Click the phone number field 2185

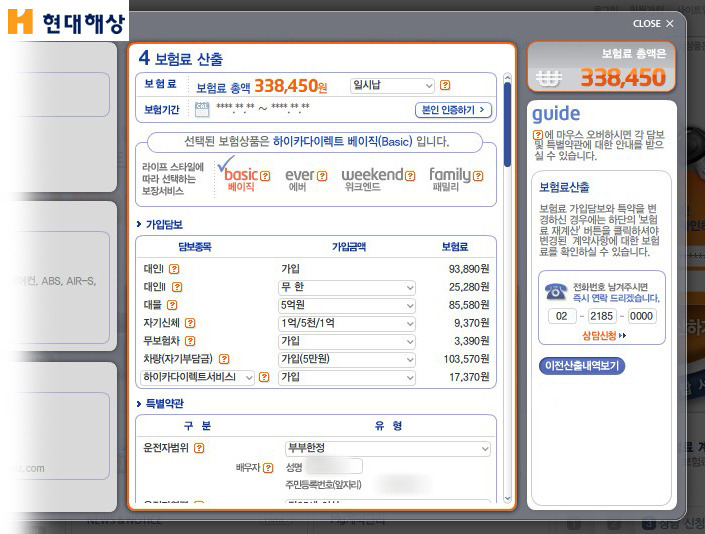[602, 316]
